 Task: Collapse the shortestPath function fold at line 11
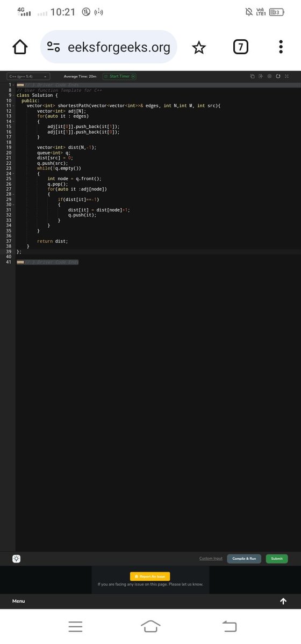pos(12,106)
